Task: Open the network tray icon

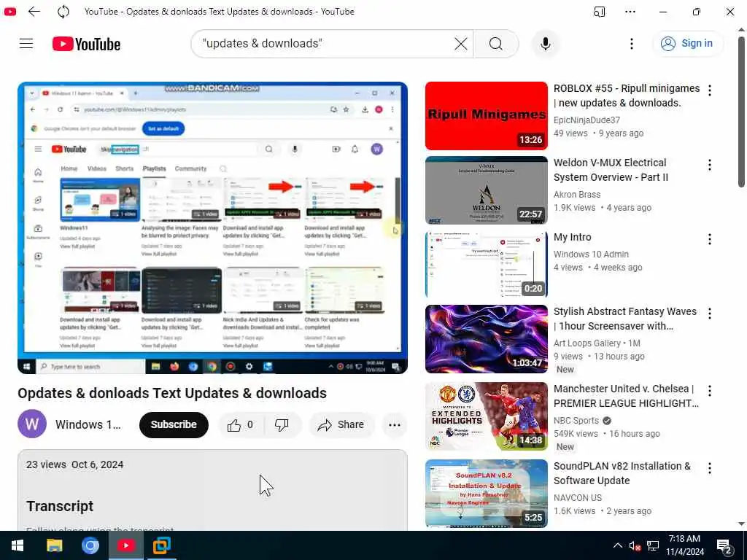Action: point(653,545)
